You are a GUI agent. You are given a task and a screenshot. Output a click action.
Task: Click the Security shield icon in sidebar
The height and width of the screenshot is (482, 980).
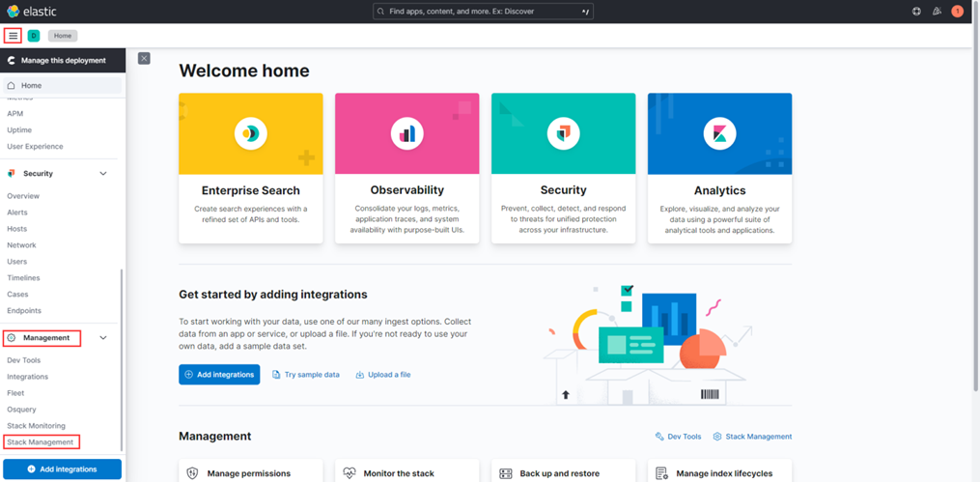coord(12,173)
